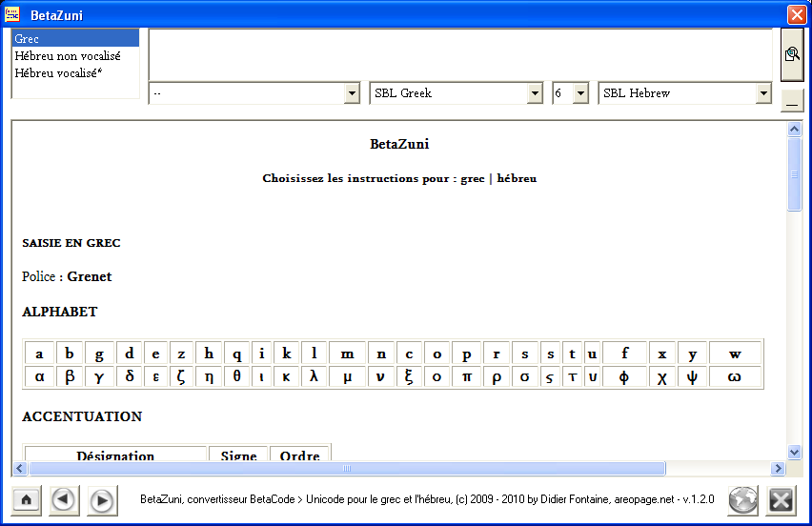
Task: Click the ALPHABET heading
Action: click(59, 312)
